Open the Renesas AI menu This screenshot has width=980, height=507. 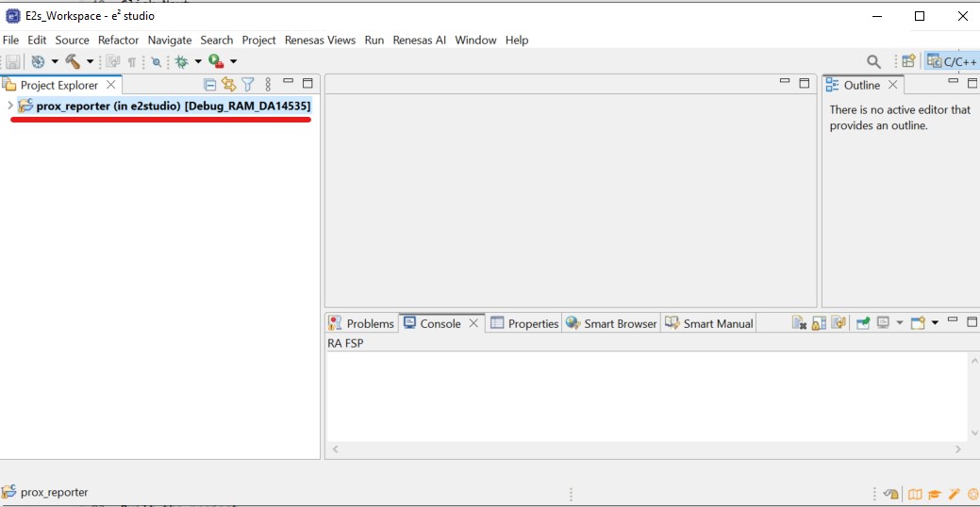[420, 40]
